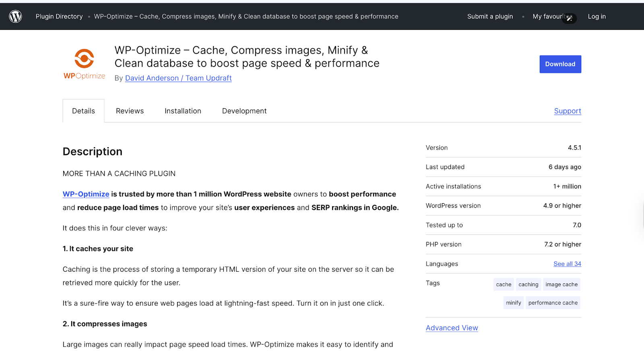This screenshot has height=351, width=644.
Task: Click the Tested up to value 7.0
Action: (x=577, y=225)
